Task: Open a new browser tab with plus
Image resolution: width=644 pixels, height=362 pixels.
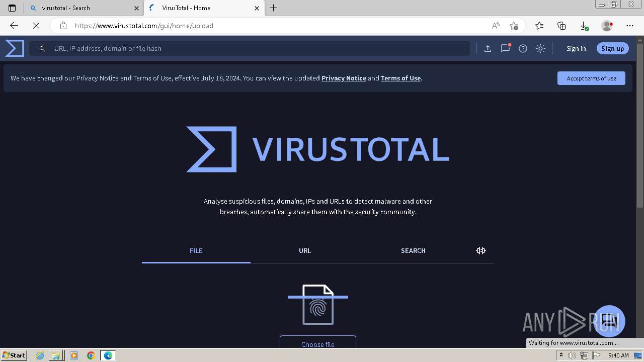Action: pos(273,8)
